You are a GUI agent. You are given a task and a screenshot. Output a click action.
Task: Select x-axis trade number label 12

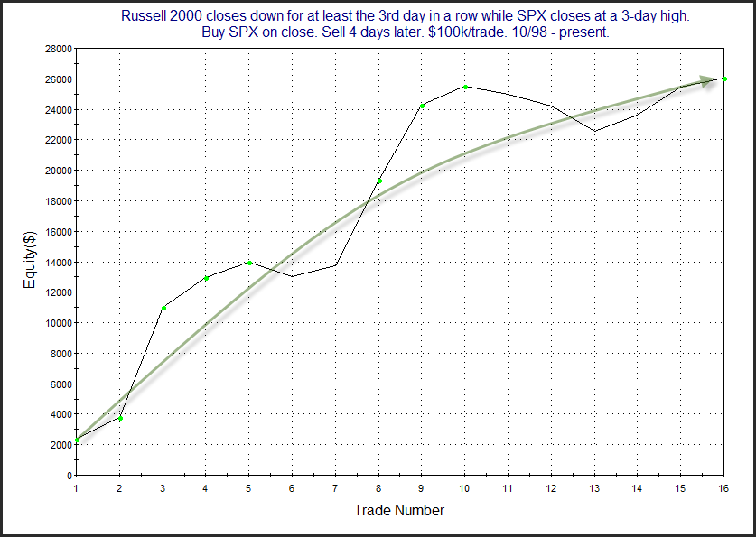pyautogui.click(x=551, y=488)
